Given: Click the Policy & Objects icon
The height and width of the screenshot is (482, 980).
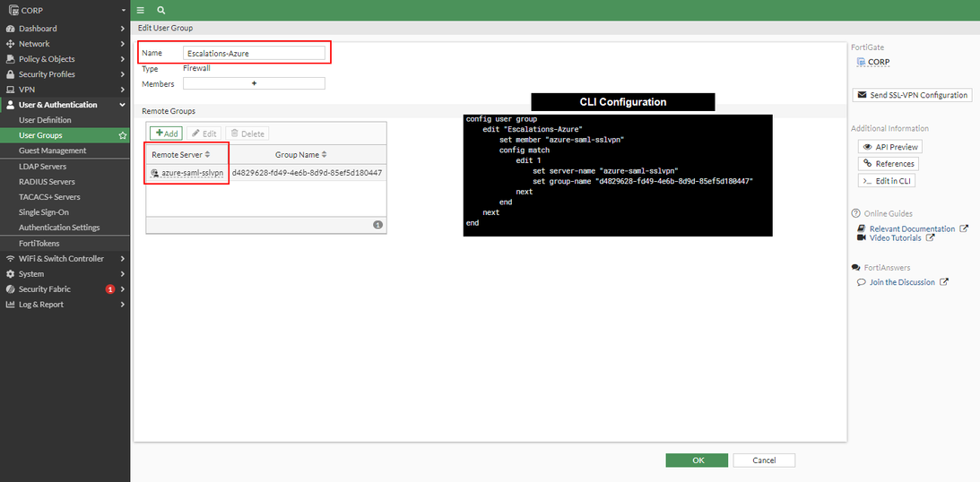Looking at the screenshot, I should pos(10,59).
